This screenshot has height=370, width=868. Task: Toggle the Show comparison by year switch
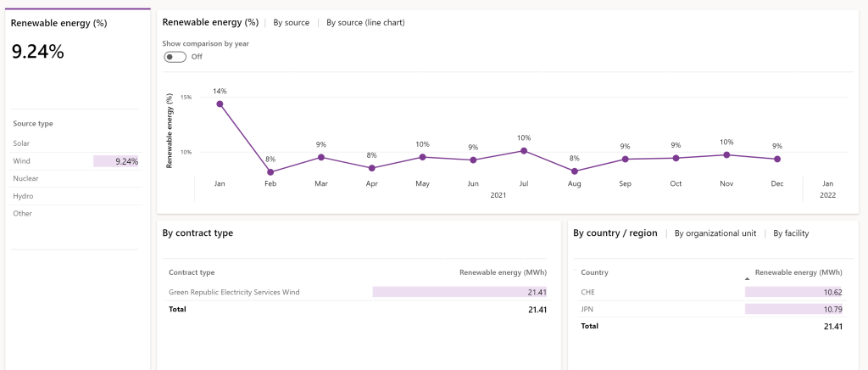[x=175, y=57]
